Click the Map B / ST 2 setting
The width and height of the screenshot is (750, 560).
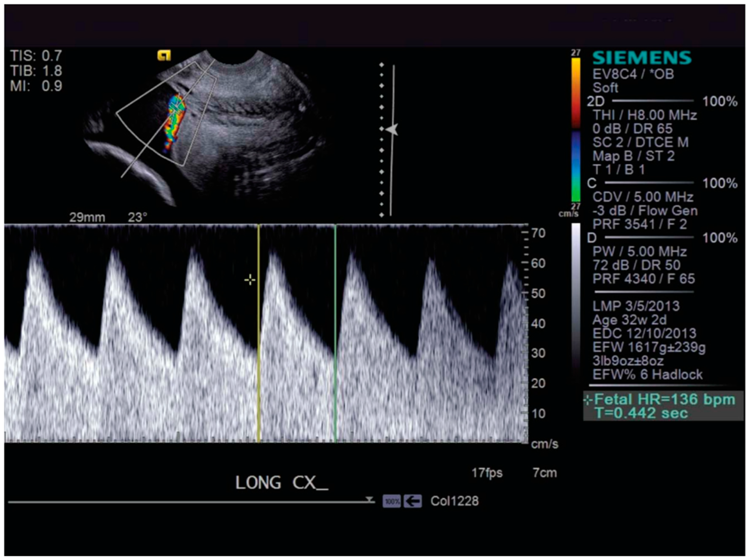click(x=633, y=156)
